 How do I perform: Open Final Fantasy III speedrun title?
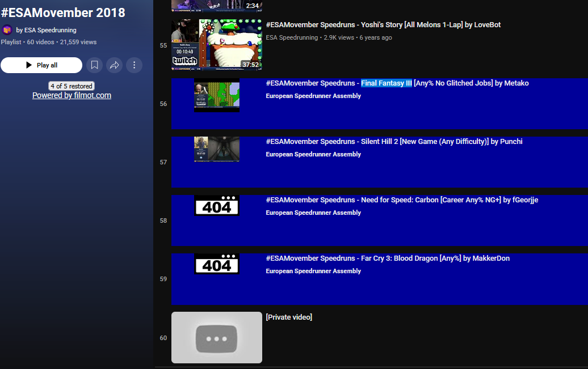(397, 83)
